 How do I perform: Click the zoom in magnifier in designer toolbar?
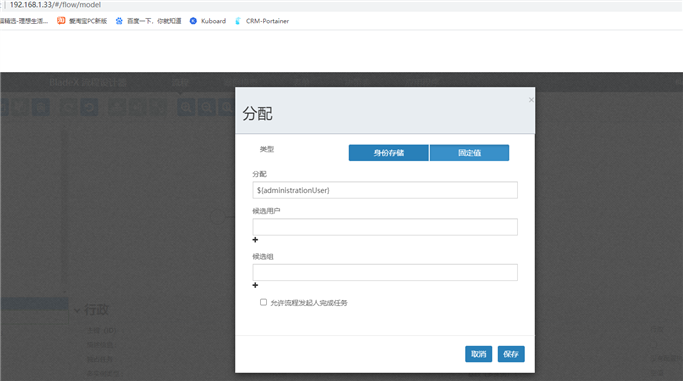186,107
